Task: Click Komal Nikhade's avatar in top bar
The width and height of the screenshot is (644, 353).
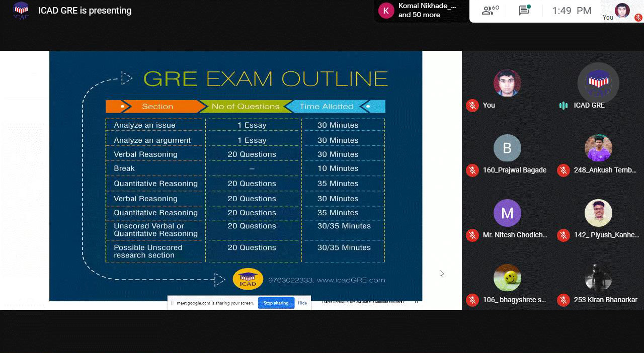Action: (386, 11)
